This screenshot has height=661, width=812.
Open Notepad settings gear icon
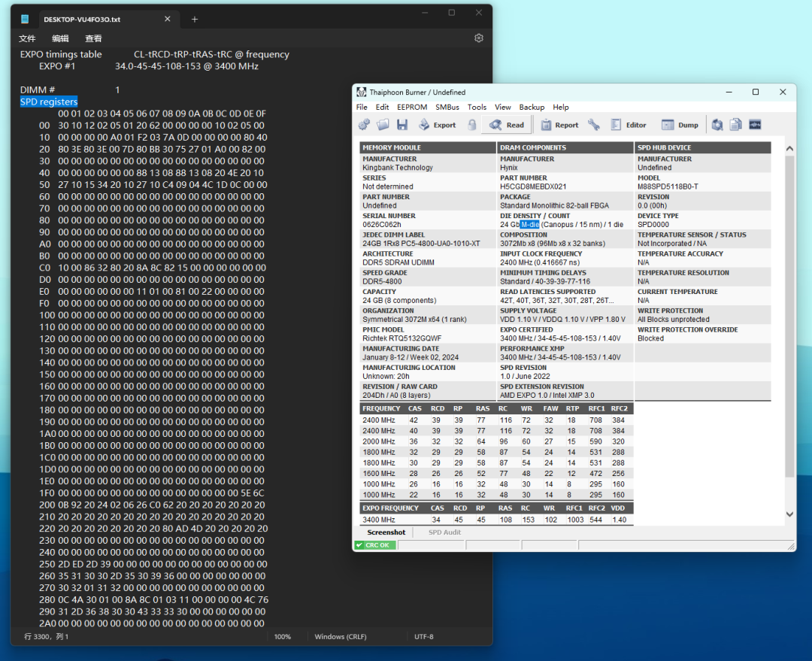(479, 38)
